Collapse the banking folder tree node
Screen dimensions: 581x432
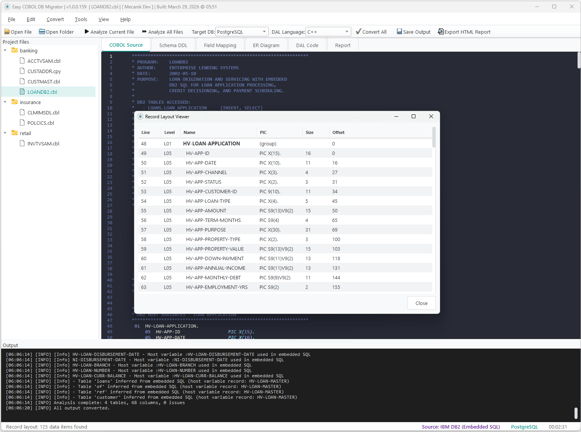[x=5, y=50]
